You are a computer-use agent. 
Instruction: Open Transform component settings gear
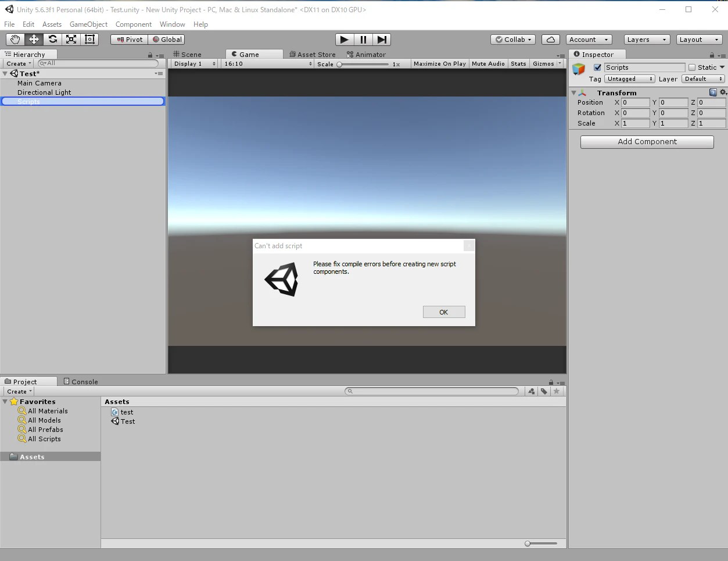point(723,92)
